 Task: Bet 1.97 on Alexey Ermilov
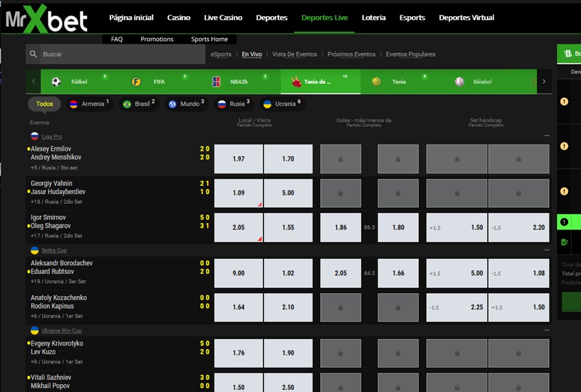[239, 159]
